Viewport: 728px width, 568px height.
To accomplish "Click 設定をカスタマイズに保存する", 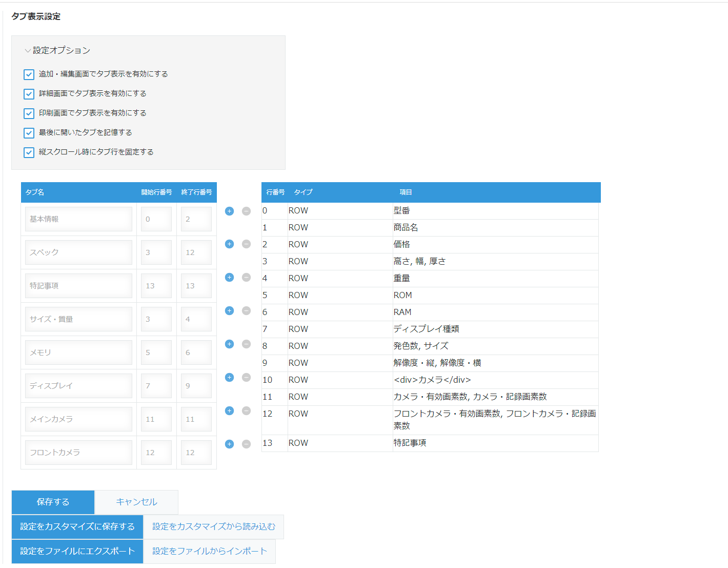I will point(77,527).
